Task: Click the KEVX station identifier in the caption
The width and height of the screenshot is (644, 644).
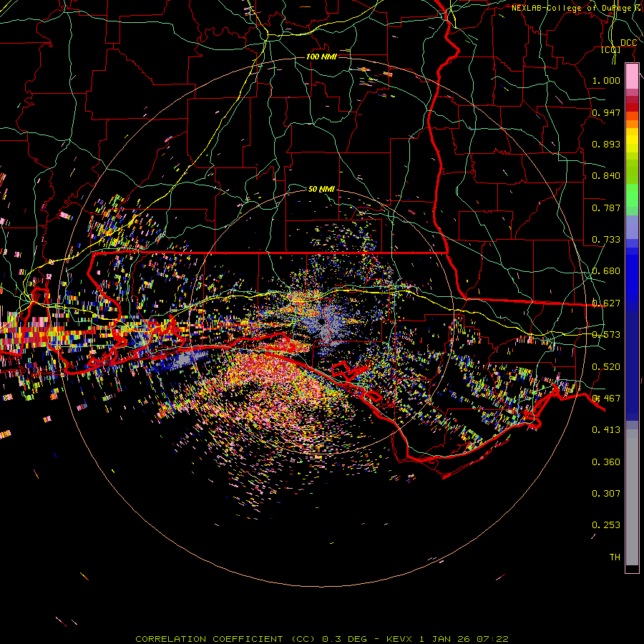Action: pyautogui.click(x=400, y=639)
